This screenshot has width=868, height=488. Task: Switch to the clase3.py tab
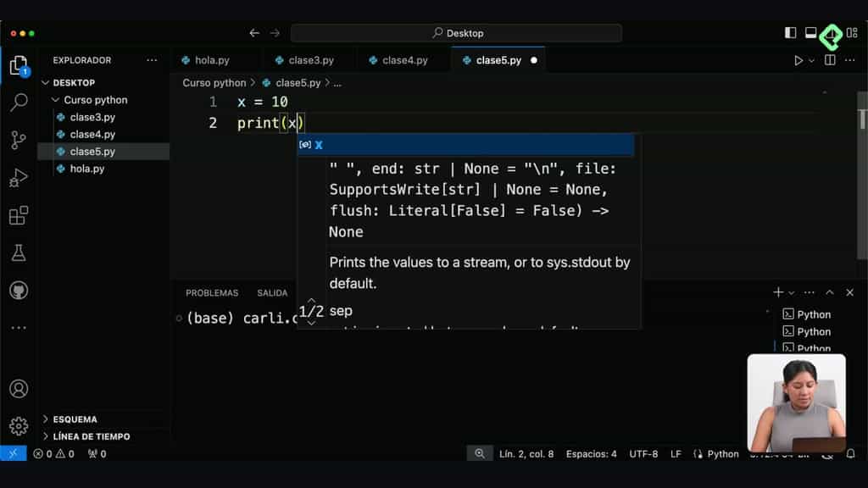click(x=307, y=60)
